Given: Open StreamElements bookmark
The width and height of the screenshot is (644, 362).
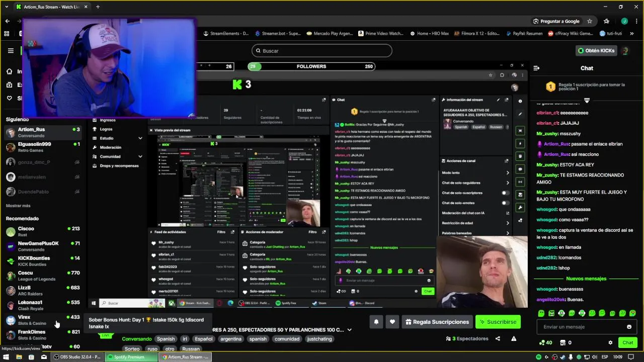Looking at the screenshot, I should click(x=225, y=34).
